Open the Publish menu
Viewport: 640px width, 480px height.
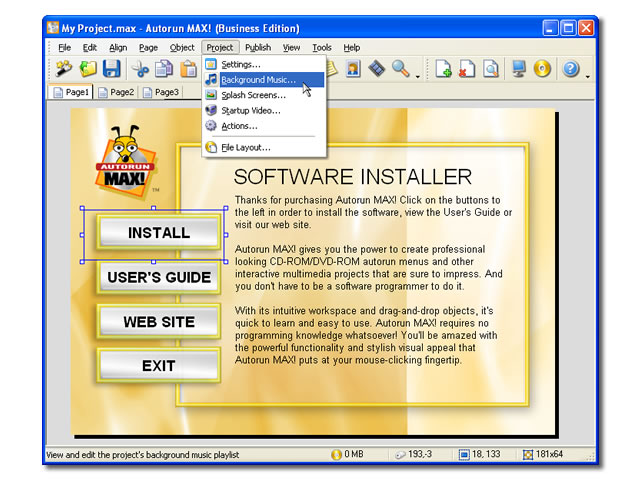(x=258, y=48)
